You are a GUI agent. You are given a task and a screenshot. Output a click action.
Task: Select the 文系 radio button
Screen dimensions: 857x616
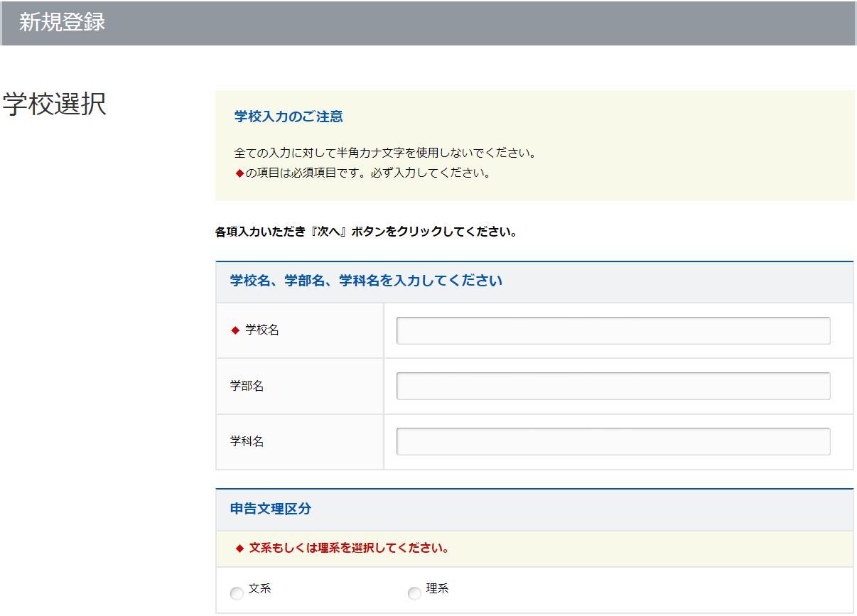pos(237,593)
